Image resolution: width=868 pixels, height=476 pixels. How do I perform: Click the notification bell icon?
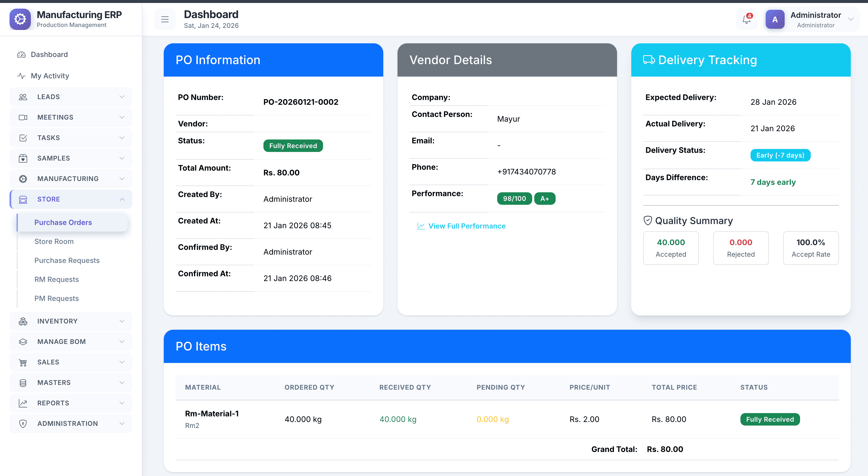pos(746,20)
